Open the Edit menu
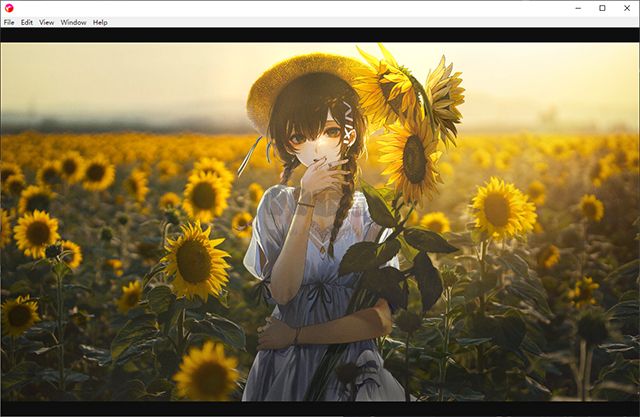 click(27, 22)
